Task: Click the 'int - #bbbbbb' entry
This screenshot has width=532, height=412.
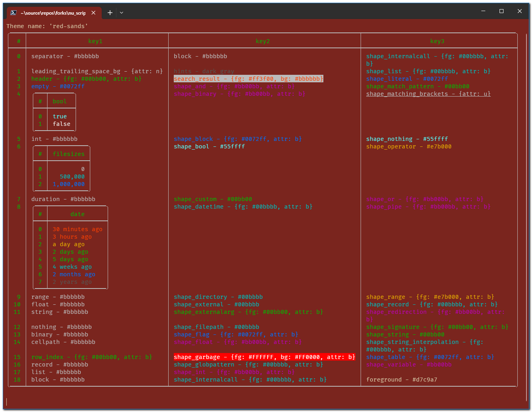Action: pos(55,139)
